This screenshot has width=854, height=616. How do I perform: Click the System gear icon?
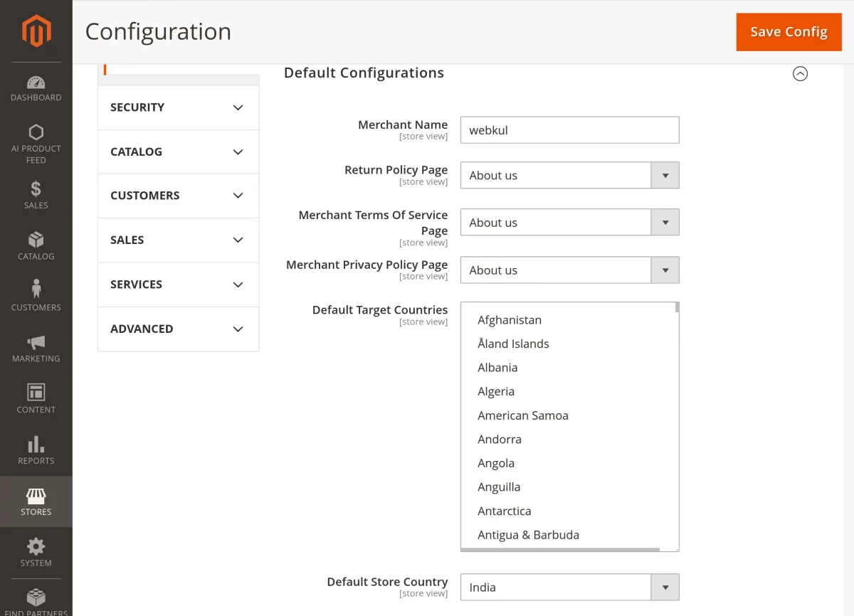click(36, 551)
